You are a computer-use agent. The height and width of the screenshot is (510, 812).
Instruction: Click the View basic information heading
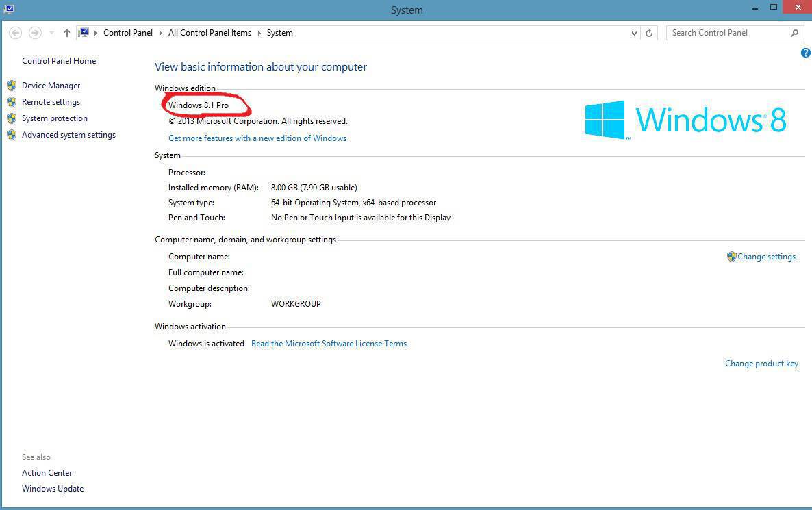260,67
